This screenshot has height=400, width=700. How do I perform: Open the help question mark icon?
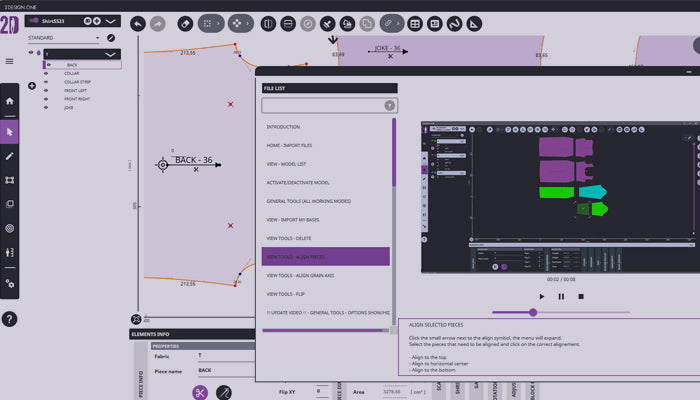(x=10, y=319)
